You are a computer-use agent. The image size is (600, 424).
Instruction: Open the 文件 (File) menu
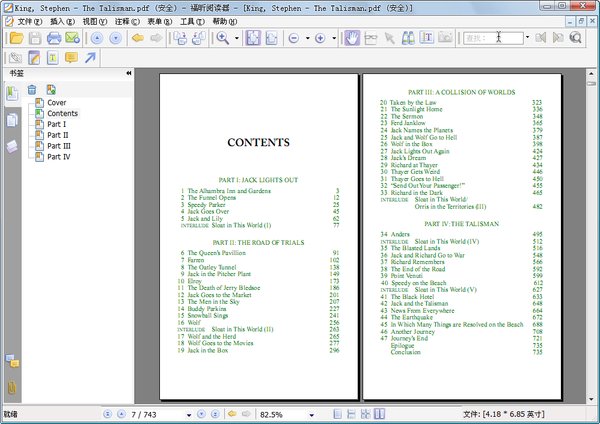coord(26,20)
